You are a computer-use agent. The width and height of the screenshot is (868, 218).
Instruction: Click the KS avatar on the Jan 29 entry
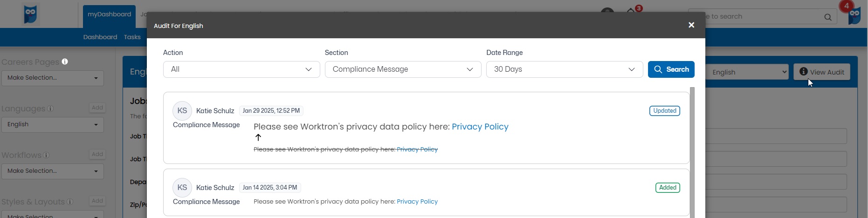pyautogui.click(x=182, y=111)
